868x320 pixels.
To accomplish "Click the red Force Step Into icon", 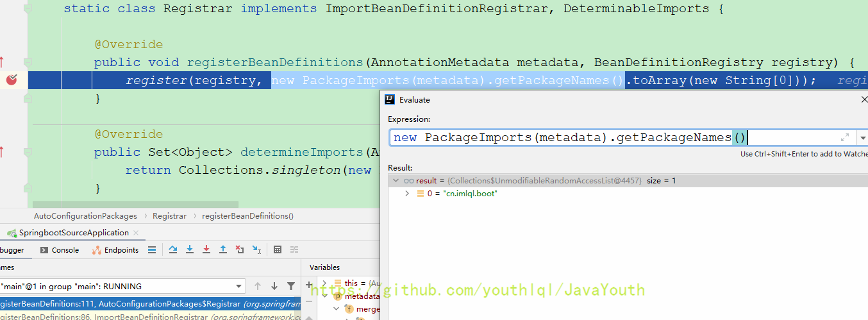I will click(206, 250).
